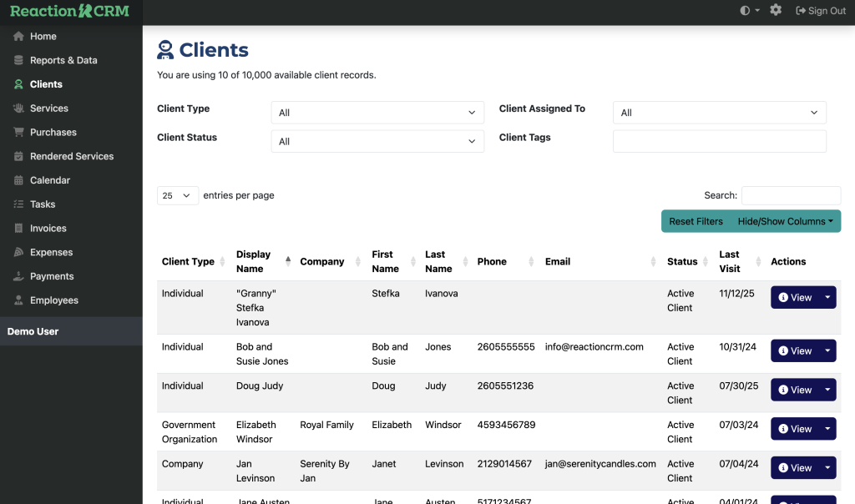
Task: Expand the Client Assigned To dropdown
Action: tap(719, 113)
